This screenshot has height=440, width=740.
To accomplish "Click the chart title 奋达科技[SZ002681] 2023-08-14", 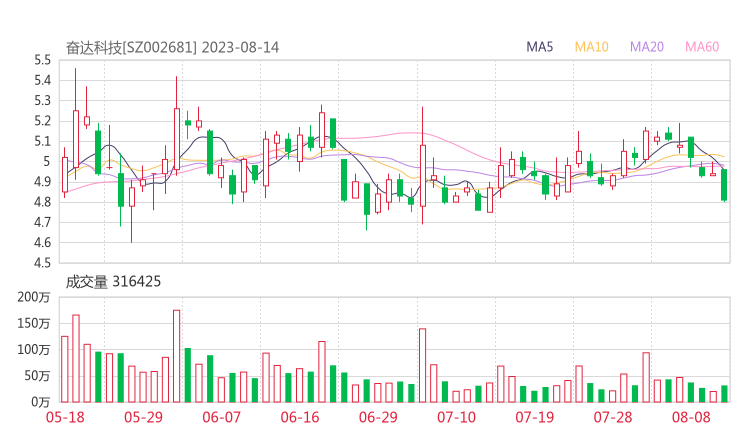I will [172, 48].
